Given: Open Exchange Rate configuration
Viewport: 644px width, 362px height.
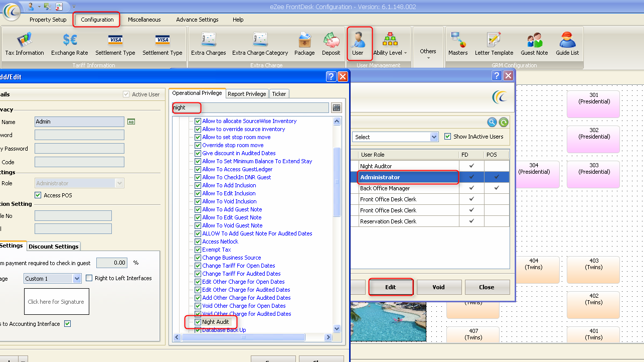Looking at the screenshot, I should (70, 44).
